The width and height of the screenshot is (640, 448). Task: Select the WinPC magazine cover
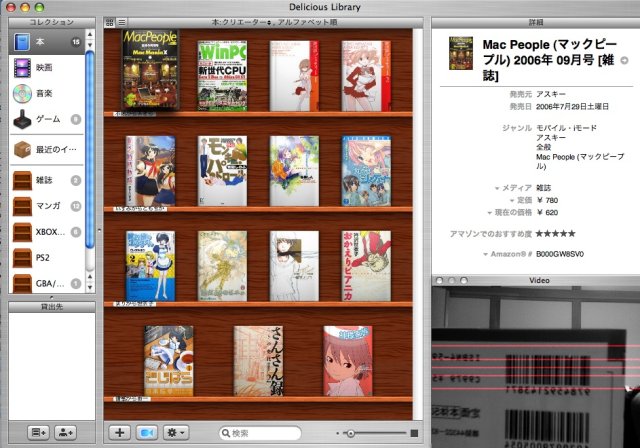(222, 75)
